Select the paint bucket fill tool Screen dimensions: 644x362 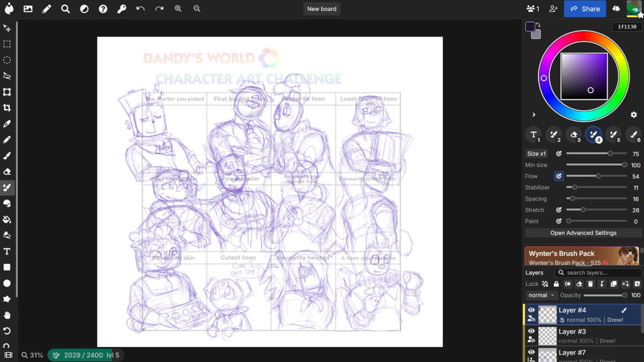[x=7, y=220]
